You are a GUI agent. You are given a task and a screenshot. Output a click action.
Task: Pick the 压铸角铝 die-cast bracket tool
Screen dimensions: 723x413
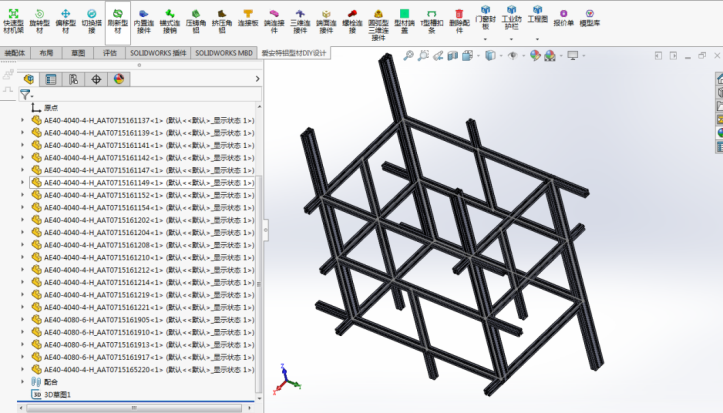196,21
